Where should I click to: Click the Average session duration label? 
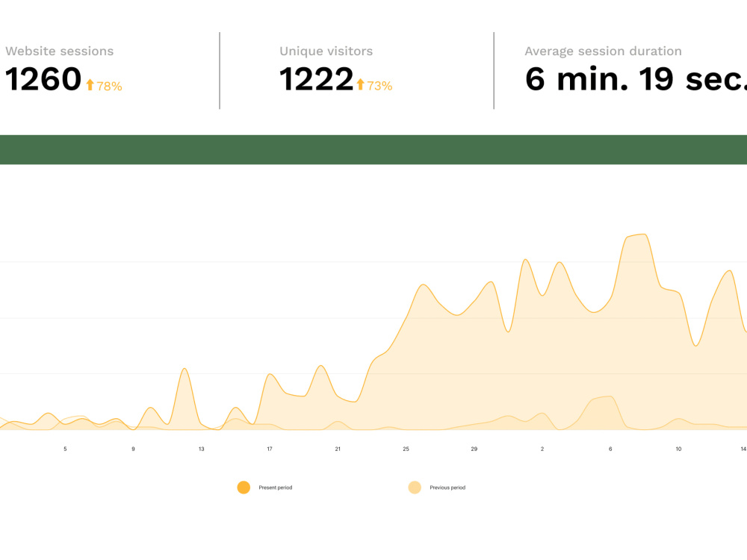point(603,51)
